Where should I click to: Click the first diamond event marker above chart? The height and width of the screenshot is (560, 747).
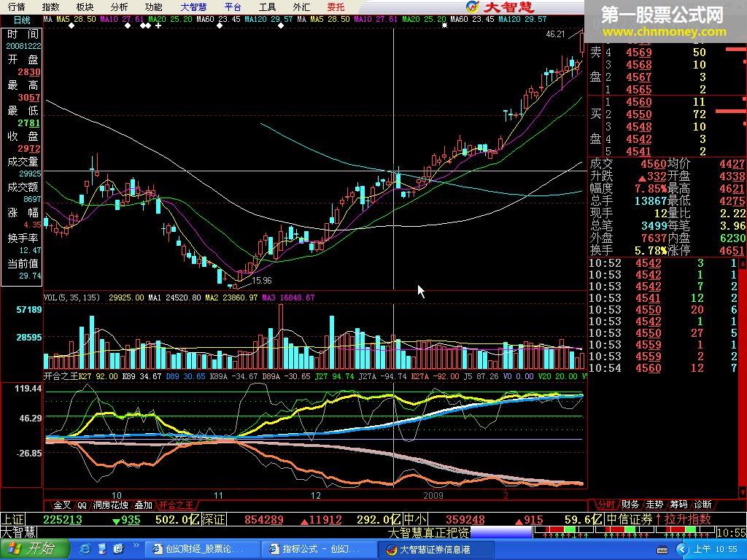coord(71,26)
